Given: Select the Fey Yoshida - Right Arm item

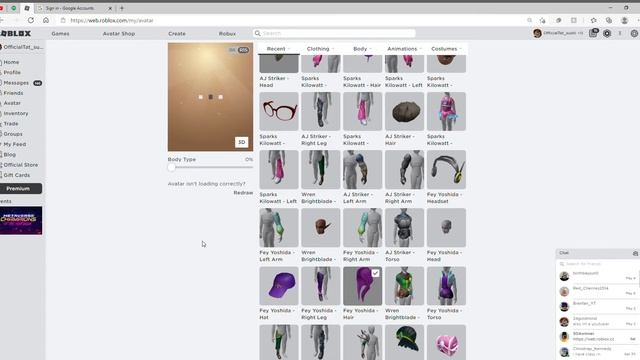Looking at the screenshot, I should (362, 228).
